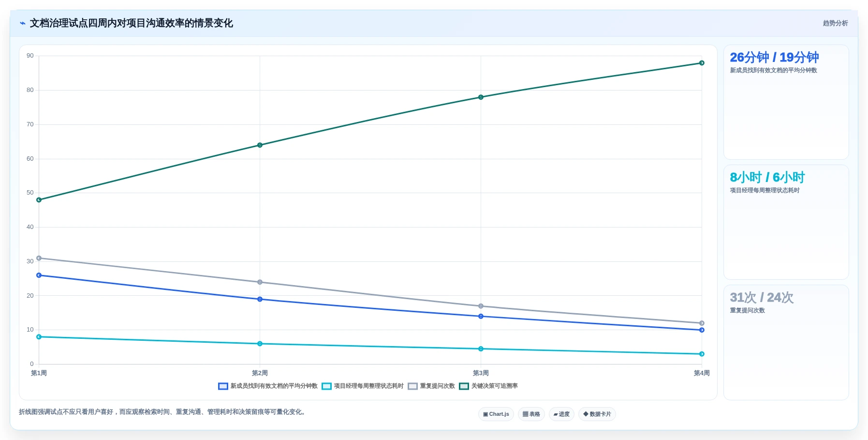This screenshot has width=868, height=440.
Task: Toggle the 重复提问次数 legend swatch
Action: pyautogui.click(x=412, y=386)
